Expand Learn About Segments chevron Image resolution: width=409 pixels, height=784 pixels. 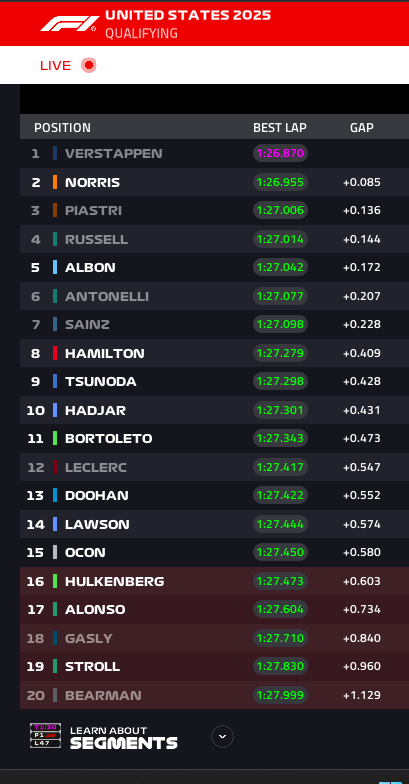pos(222,736)
